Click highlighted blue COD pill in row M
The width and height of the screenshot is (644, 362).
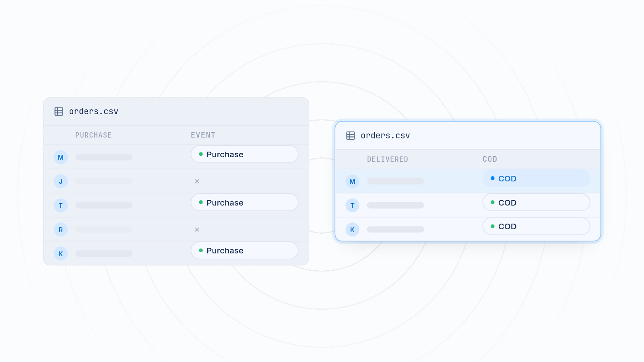point(537,179)
